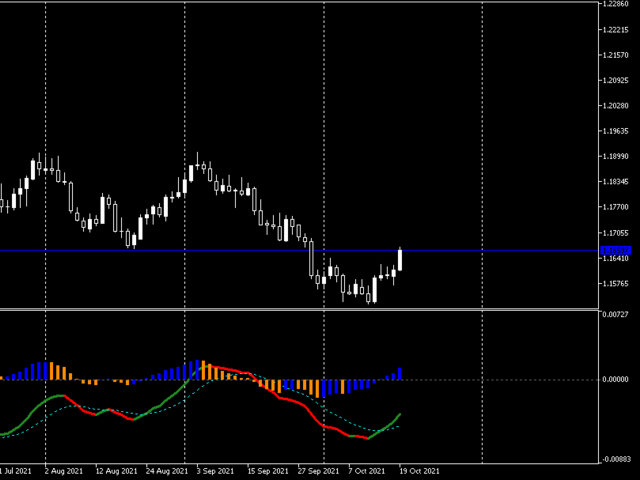Image resolution: width=640 pixels, height=480 pixels.
Task: Click the 1.20280 price scale label
Action: click(x=615, y=106)
